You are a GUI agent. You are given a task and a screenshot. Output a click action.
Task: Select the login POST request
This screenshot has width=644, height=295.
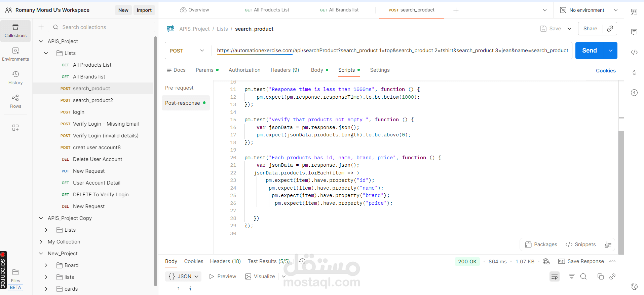pyautogui.click(x=93, y=112)
